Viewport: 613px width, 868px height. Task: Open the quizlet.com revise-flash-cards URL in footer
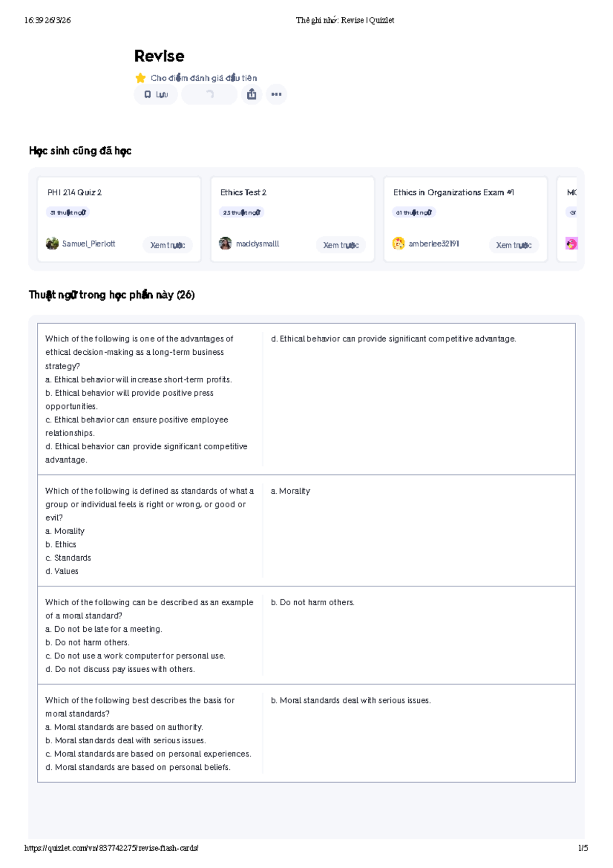coord(111,848)
